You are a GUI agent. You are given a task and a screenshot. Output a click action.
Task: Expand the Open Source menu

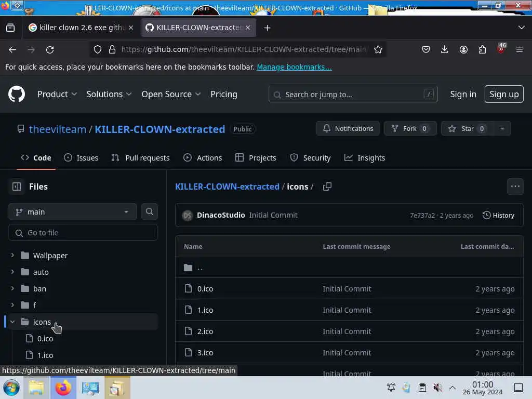(x=171, y=95)
